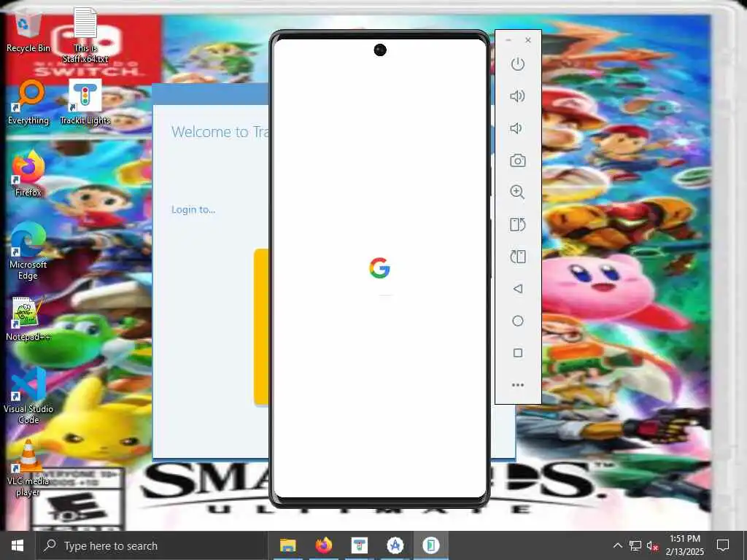
Task: Raise volume with emulator volume up icon
Action: coord(517,96)
